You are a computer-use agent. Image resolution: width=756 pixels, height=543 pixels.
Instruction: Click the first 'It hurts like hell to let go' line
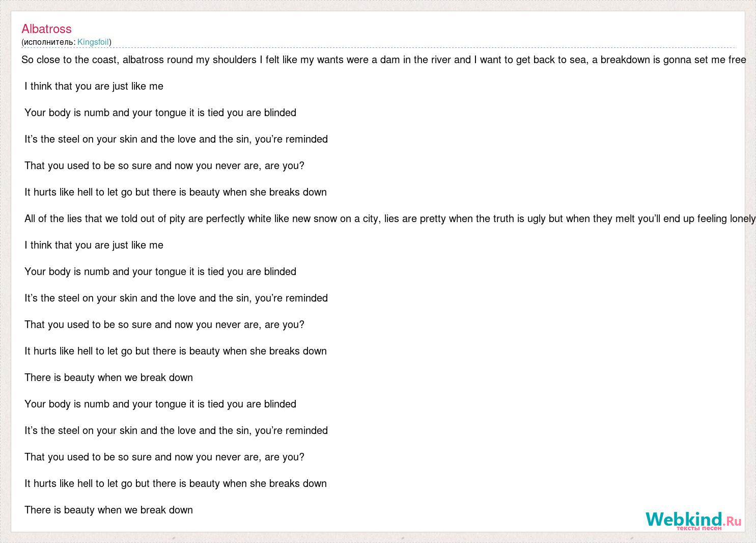pos(176,192)
